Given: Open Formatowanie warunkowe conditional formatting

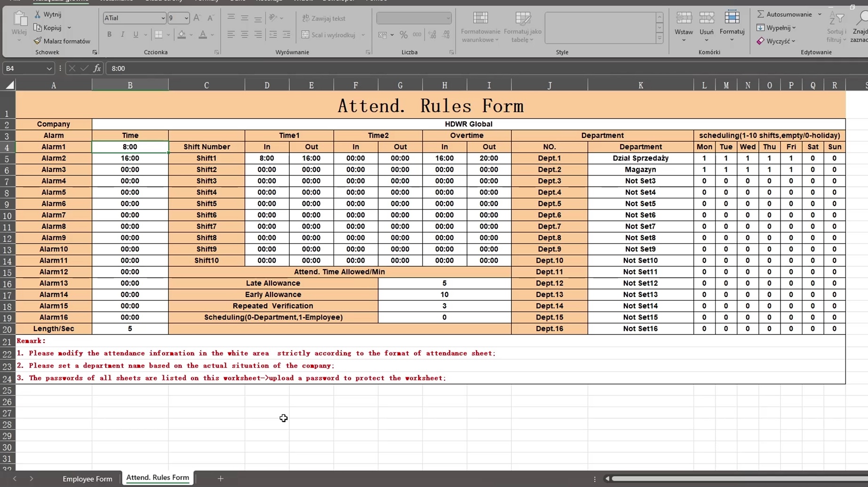Looking at the screenshot, I should (x=480, y=27).
